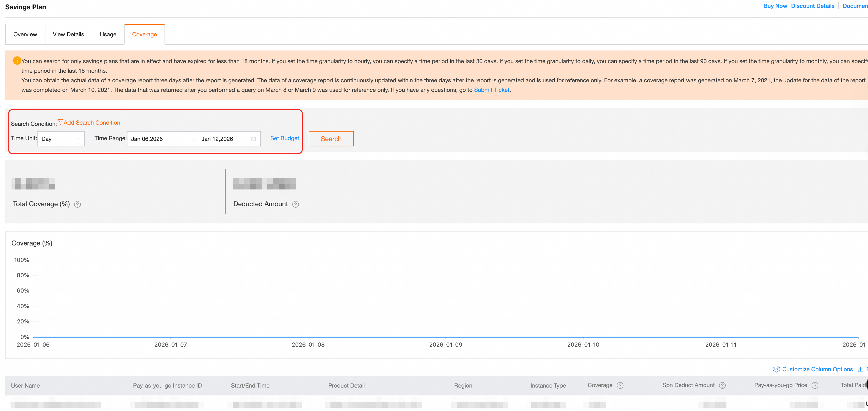Click the Coverage column help icon
This screenshot has height=411, width=868.
pos(620,385)
